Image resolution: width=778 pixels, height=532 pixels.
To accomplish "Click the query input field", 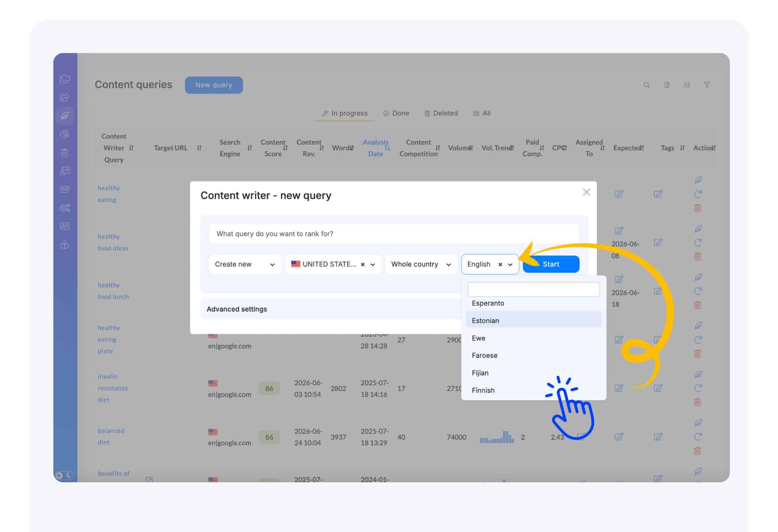I will [x=394, y=233].
